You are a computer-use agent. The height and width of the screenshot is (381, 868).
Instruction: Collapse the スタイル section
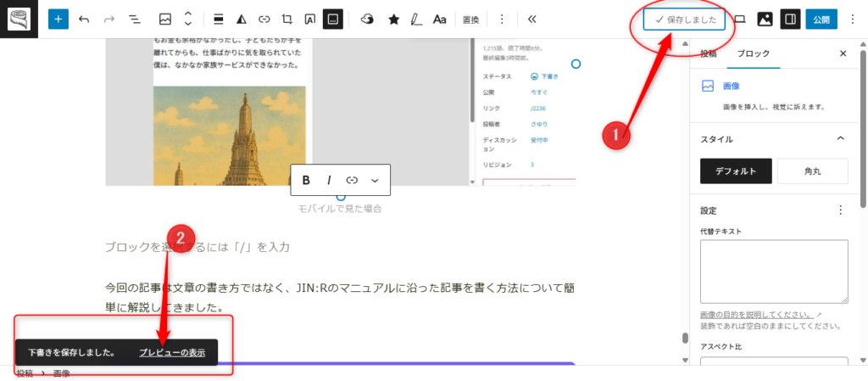840,138
